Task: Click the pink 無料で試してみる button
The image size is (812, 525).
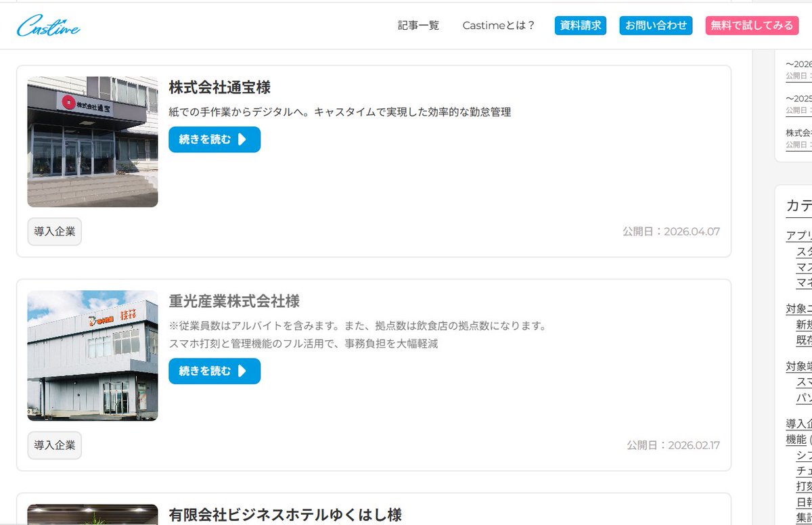Action: tap(752, 25)
